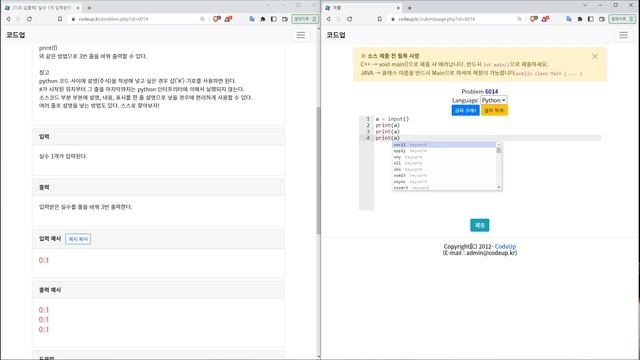Screen dimensions: 640x360
Task: Open the tab search chevron in the right window
Action: coord(585,5)
